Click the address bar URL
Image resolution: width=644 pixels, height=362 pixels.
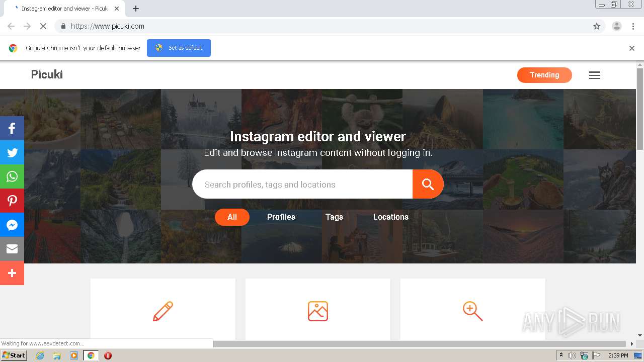click(108, 26)
